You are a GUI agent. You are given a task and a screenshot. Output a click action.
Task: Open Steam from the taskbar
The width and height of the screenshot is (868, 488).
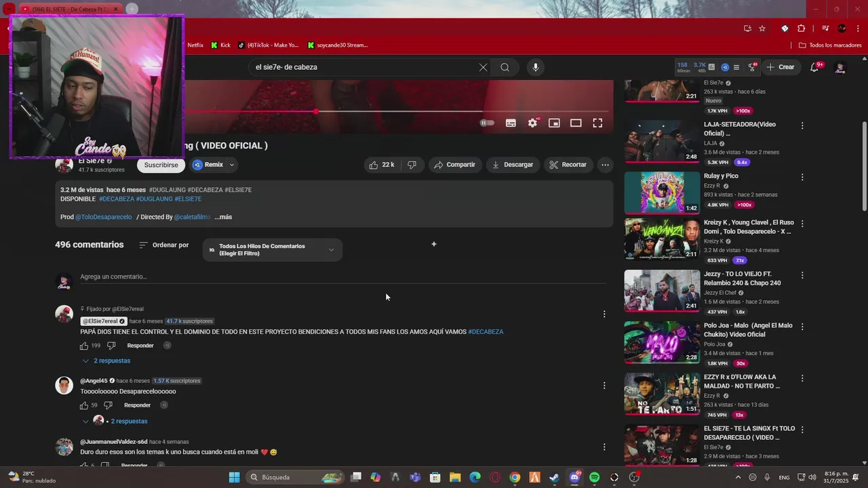click(554, 477)
